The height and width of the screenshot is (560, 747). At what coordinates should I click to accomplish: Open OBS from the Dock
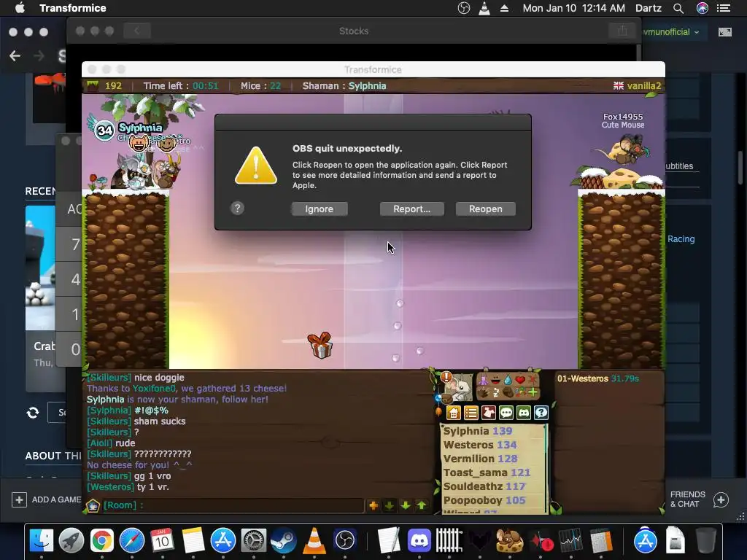(x=345, y=540)
